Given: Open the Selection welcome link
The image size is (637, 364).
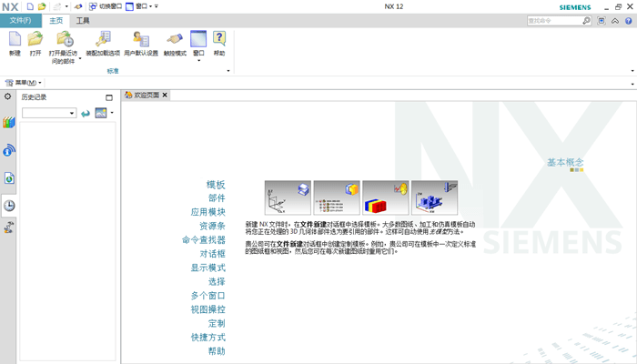Looking at the screenshot, I should (x=217, y=281).
